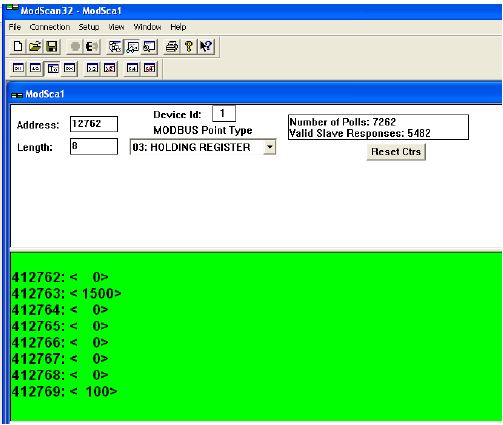The width and height of the screenshot is (503, 425).
Task: Select the red swapped 3.2 float format icon
Action: click(109, 68)
